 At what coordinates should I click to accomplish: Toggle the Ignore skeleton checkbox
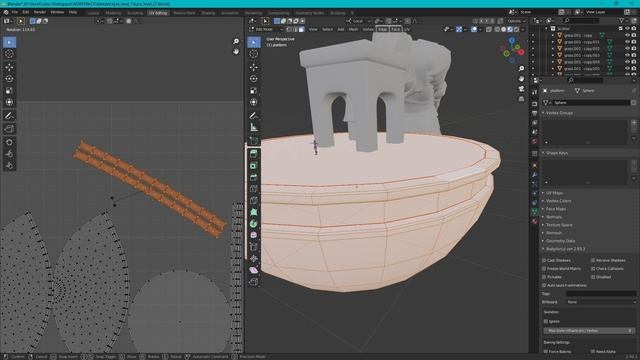coord(546,322)
